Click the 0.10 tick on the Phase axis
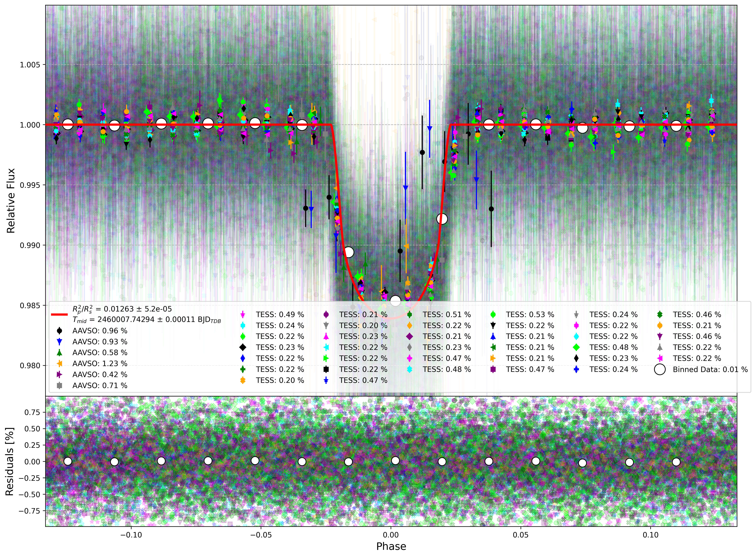 (650, 535)
